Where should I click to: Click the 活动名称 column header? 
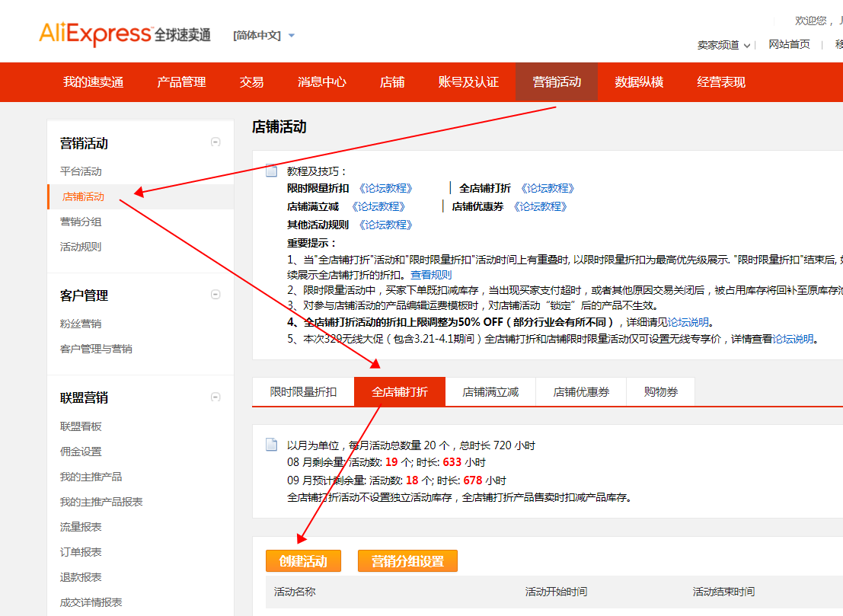click(x=295, y=592)
